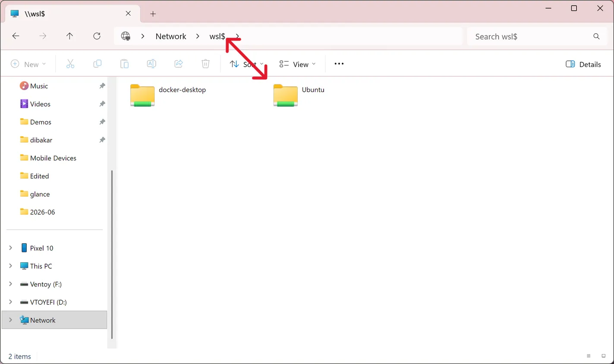Screen dimensions: 614x364
Task: Open the glance folder in sidebar
Action: [40, 194]
